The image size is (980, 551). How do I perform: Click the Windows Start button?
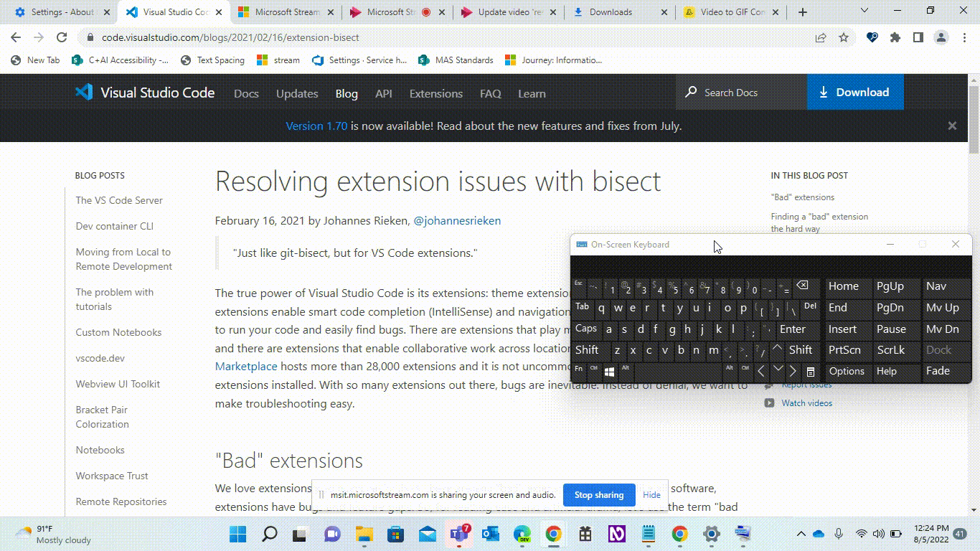[237, 534]
